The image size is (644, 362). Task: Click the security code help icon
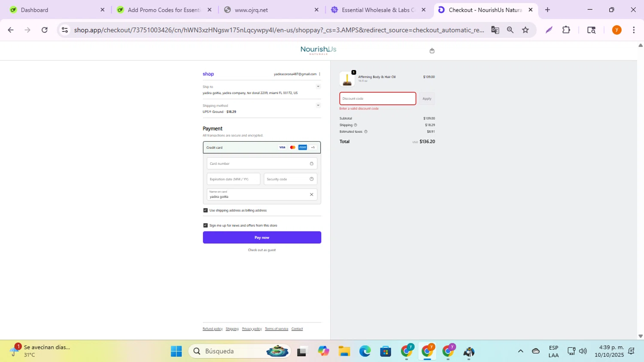pyautogui.click(x=311, y=179)
